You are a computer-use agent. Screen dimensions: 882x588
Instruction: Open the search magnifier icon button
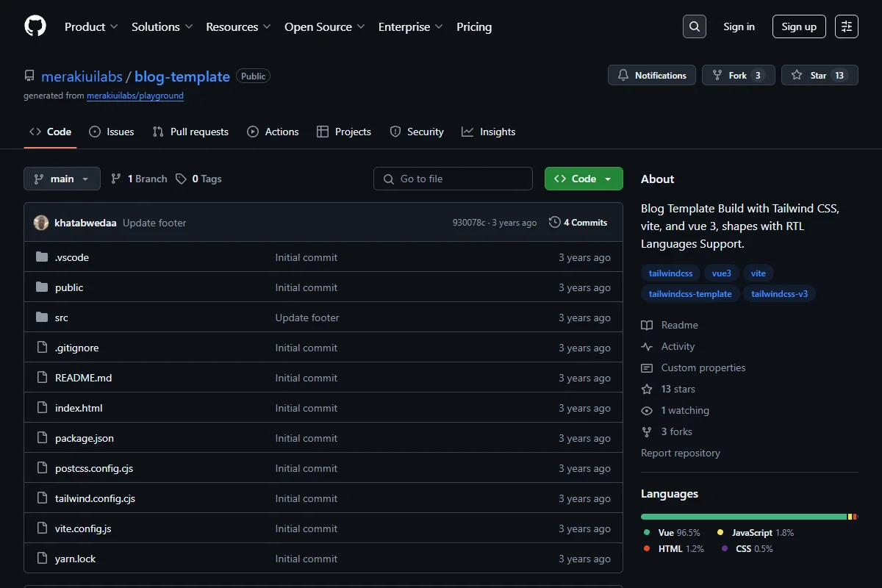click(x=694, y=26)
